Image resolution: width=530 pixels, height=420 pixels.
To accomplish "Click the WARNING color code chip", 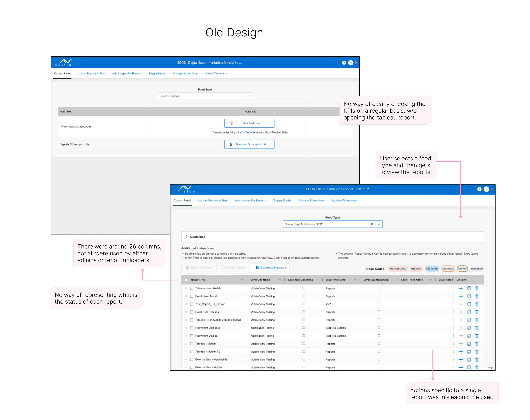I will [448, 269].
